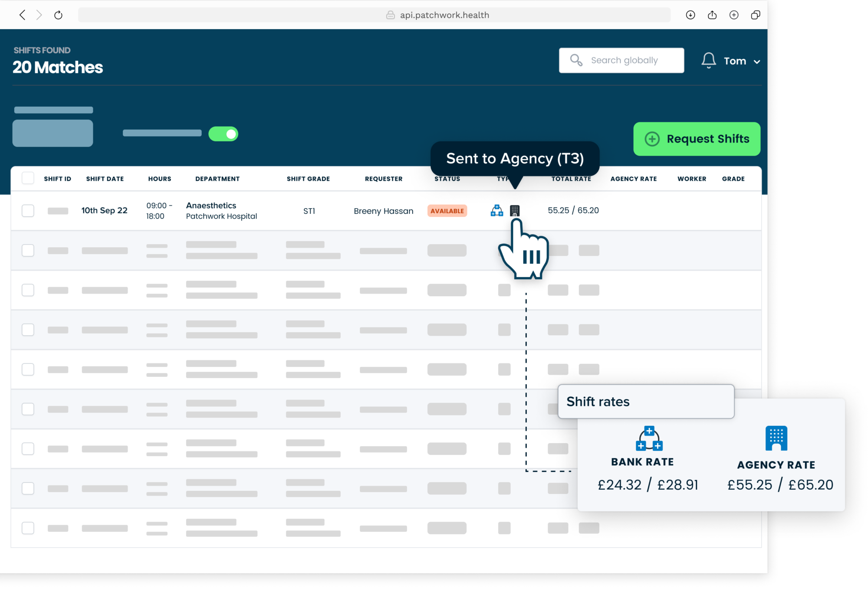
Task: Click the Request Shifts plus circle icon
Action: (x=652, y=139)
